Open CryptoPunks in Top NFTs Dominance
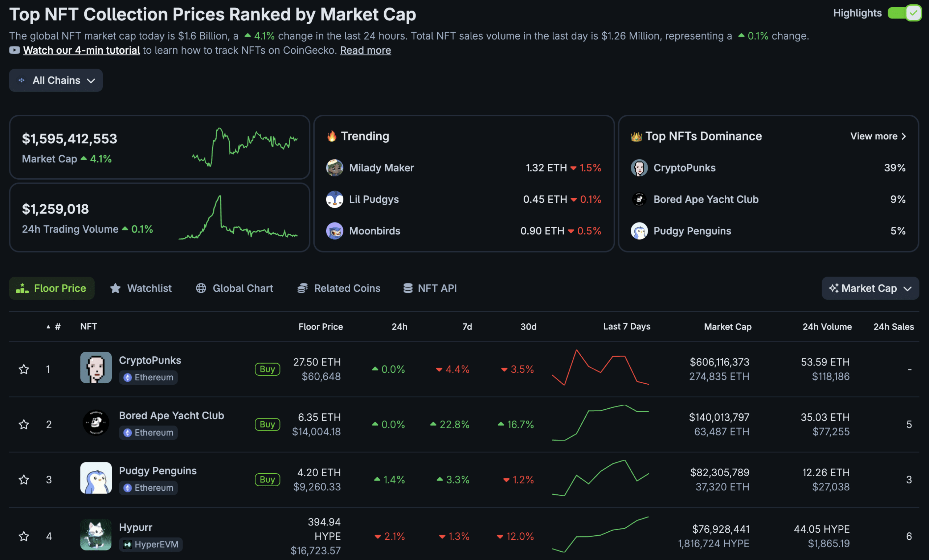 [x=684, y=168]
